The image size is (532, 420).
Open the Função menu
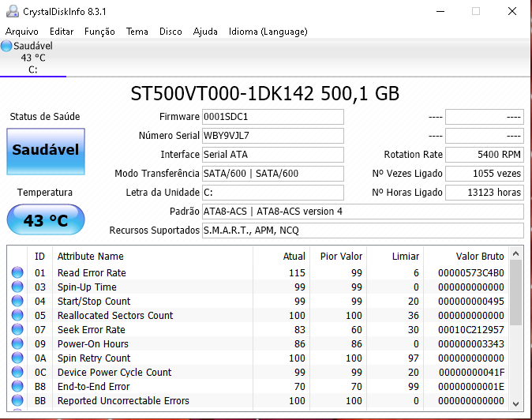99,32
